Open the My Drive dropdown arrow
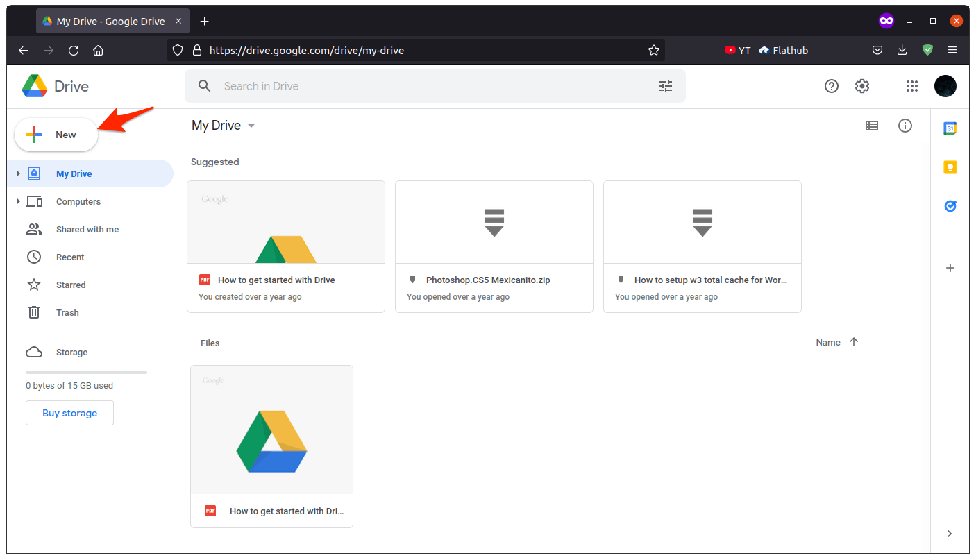976x560 pixels. pyautogui.click(x=251, y=126)
